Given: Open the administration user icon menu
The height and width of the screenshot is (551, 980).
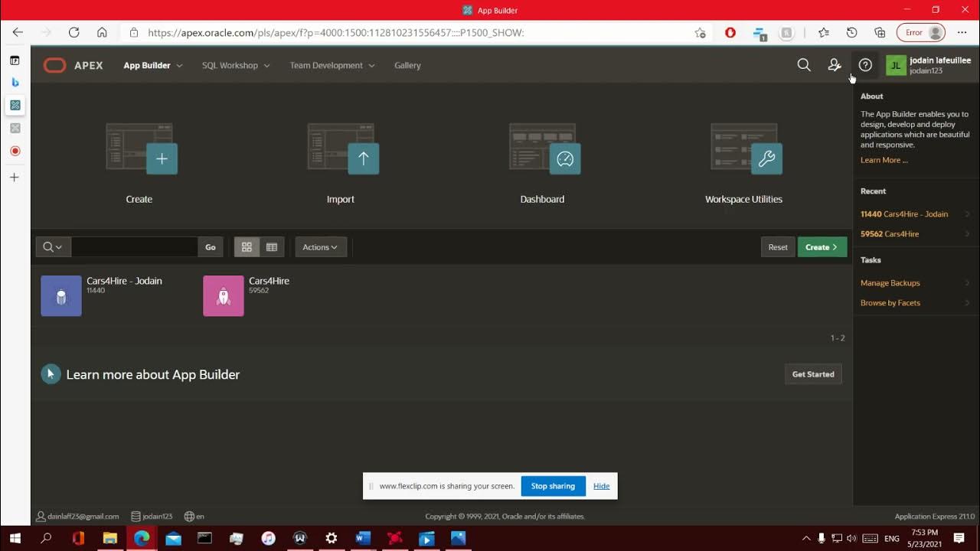Looking at the screenshot, I should click(835, 65).
